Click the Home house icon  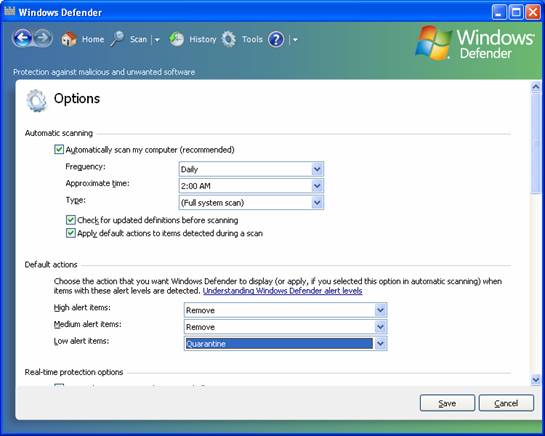coord(69,39)
